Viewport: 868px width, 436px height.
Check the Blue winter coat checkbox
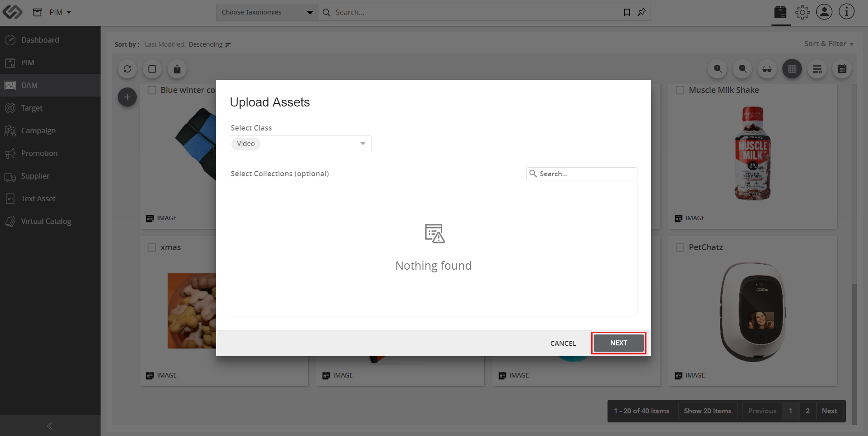[x=152, y=90]
